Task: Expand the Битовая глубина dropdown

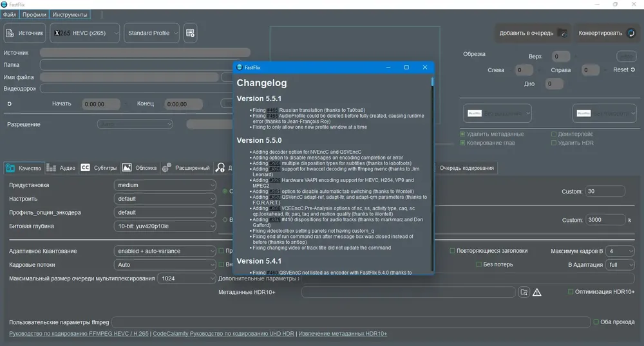Action: [x=165, y=226]
